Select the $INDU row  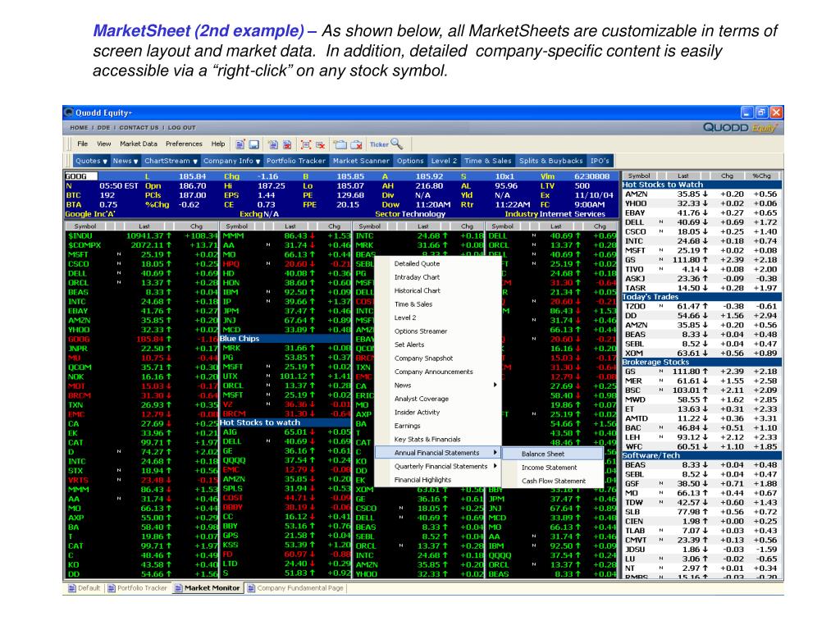coord(141,235)
